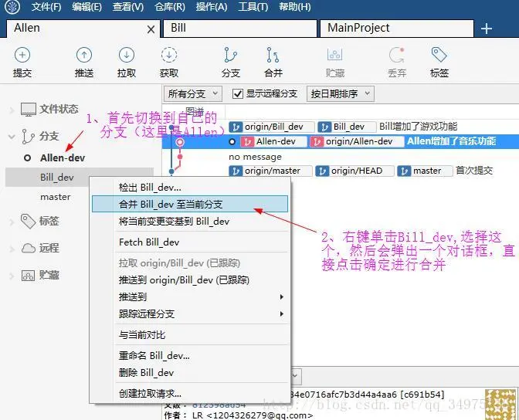Click the Commit (提交) toolbar icon

pos(22,55)
